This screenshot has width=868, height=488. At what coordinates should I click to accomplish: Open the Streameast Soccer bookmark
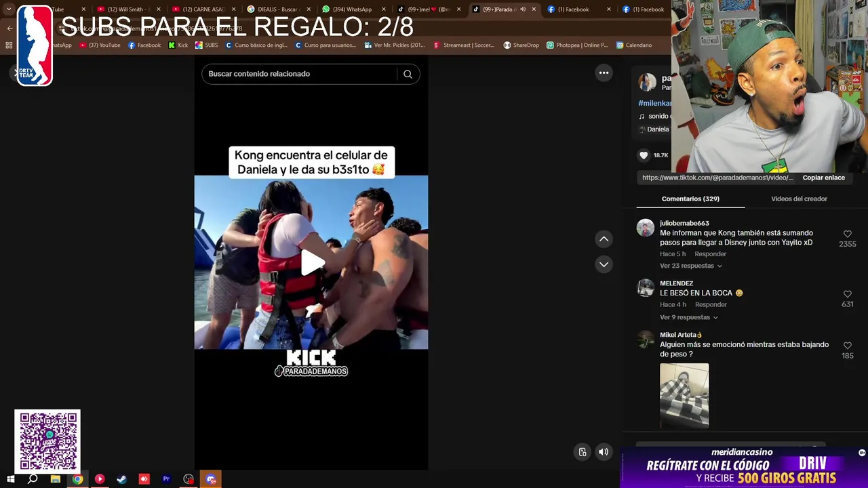pyautogui.click(x=464, y=45)
